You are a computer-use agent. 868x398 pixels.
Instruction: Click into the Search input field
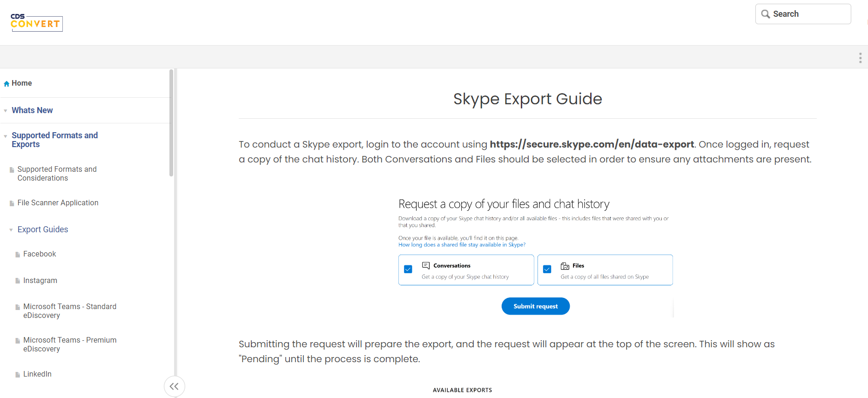803,14
